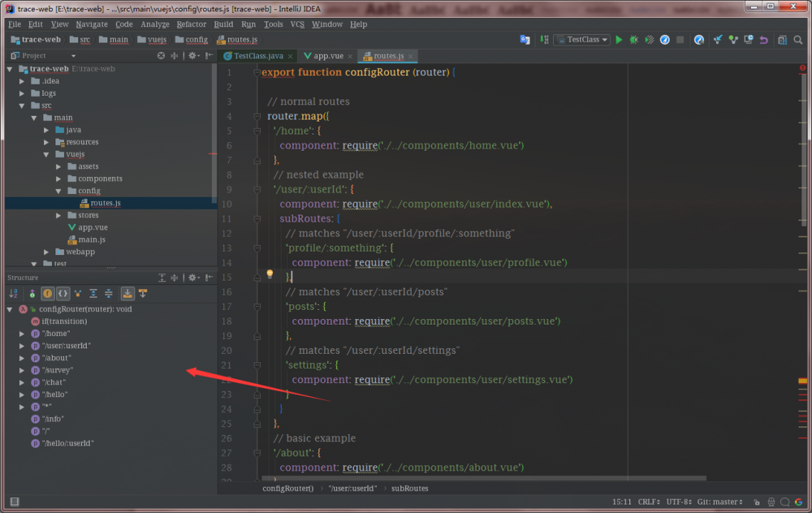Open Search Everywhere with the magnifier icon
812x513 pixels.
[x=797, y=38]
